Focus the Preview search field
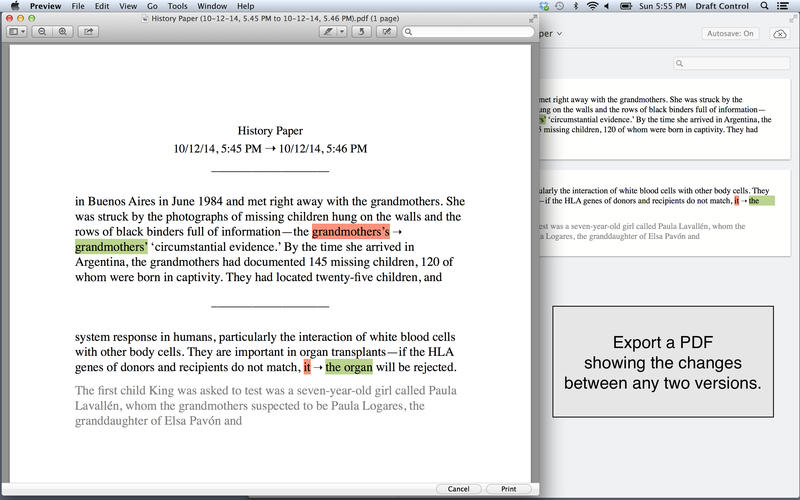The width and height of the screenshot is (800, 500). [x=468, y=32]
